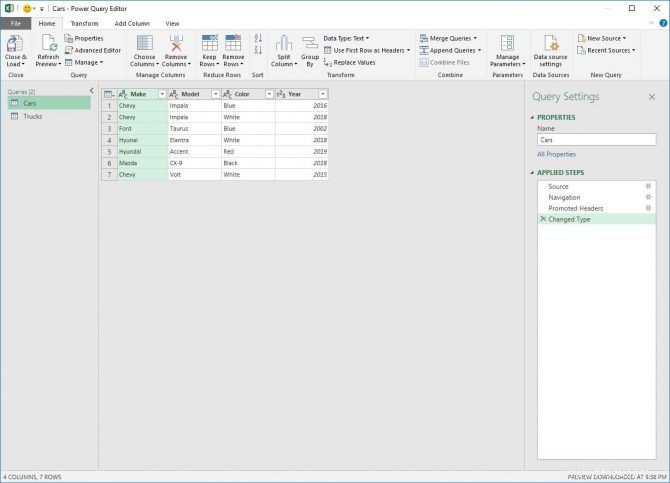
Task: Select the Source applied step
Action: click(597, 186)
